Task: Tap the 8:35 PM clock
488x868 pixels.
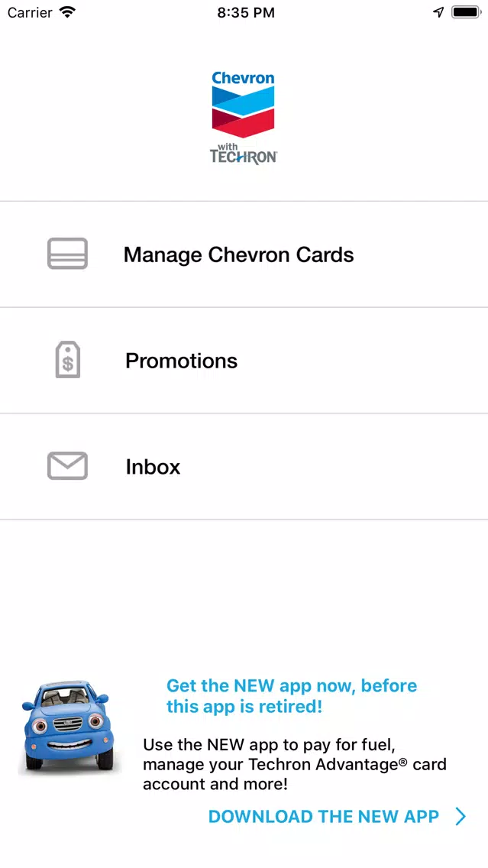Action: click(x=246, y=13)
